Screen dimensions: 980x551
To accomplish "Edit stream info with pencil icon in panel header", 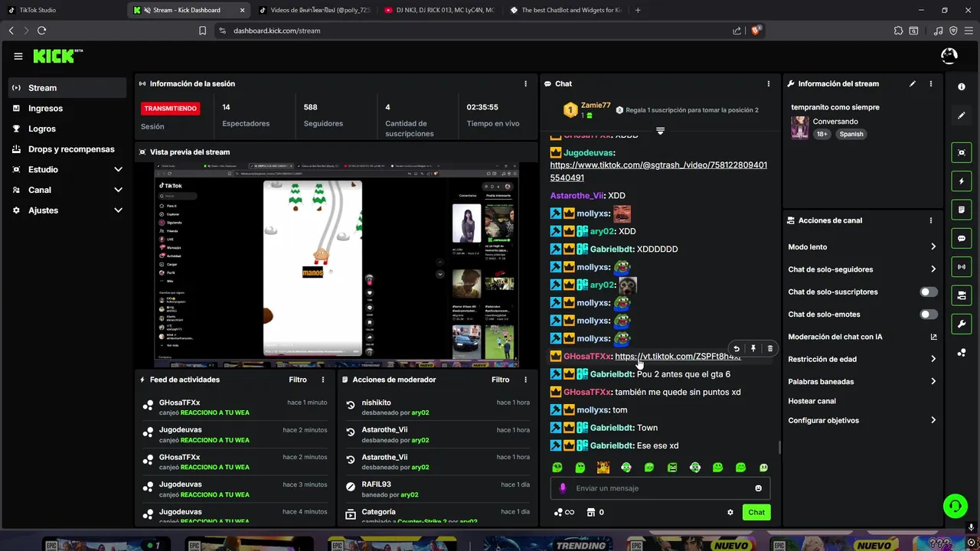I will coord(912,83).
